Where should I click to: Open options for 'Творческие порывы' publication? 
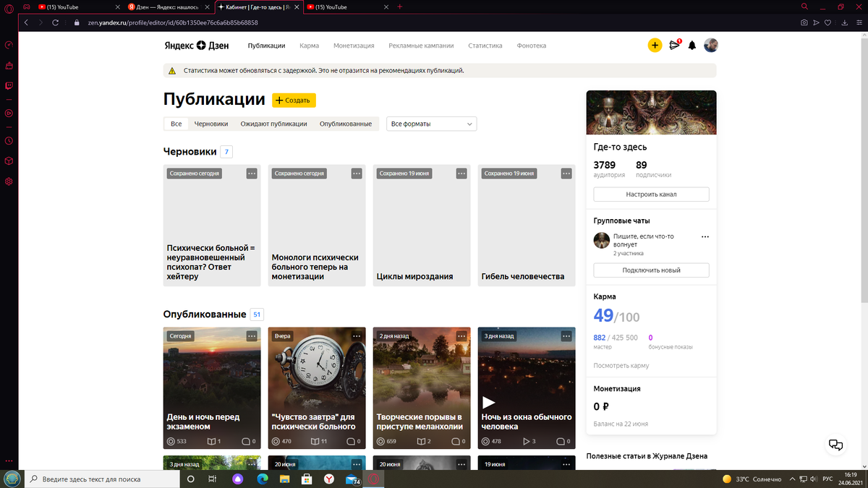(x=461, y=336)
